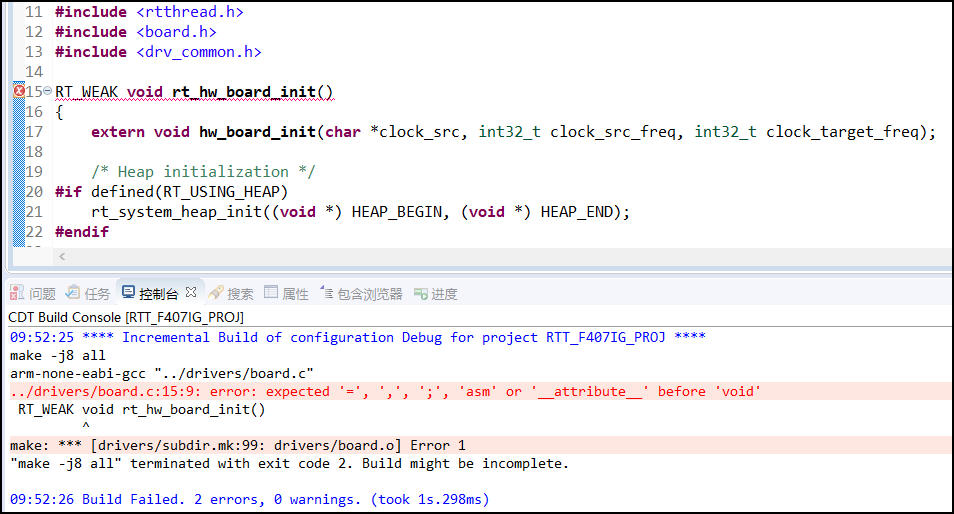
Task: Click the 控制台 tab monitor icon
Action: tap(128, 293)
